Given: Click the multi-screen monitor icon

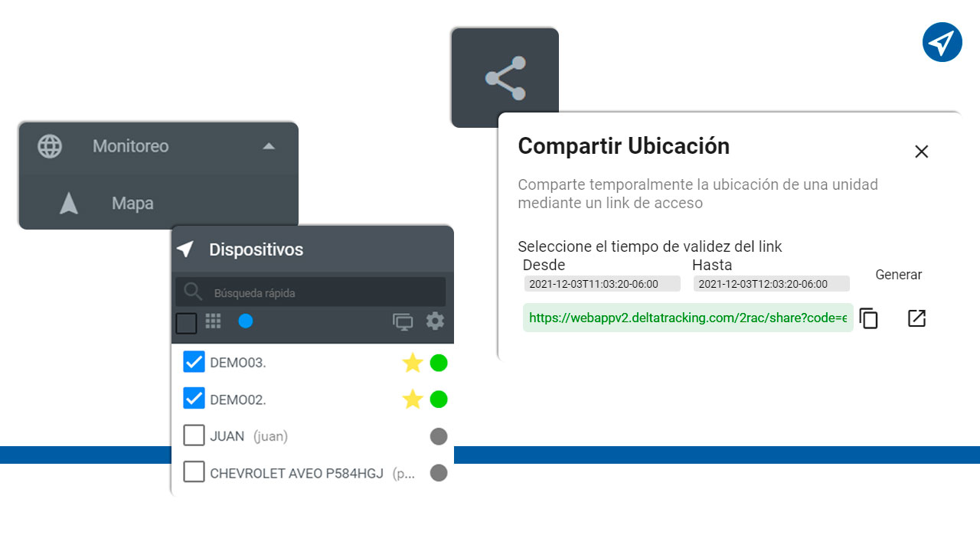Looking at the screenshot, I should [403, 321].
